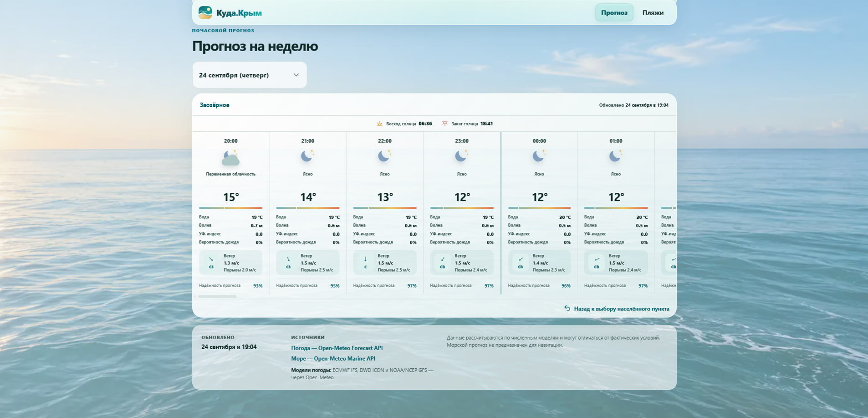The height and width of the screenshot is (418, 868).
Task: Click the Модели погоды footer text
Action: (x=362, y=373)
